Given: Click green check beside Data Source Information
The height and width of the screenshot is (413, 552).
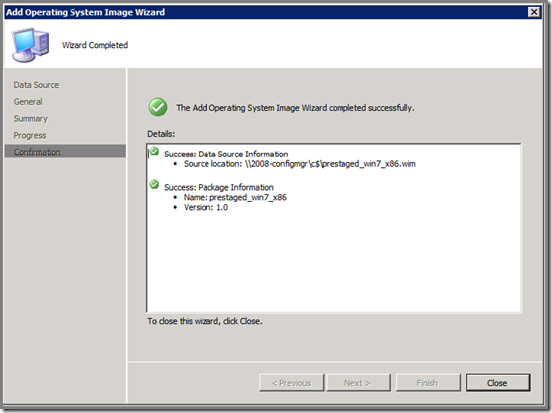Looking at the screenshot, I should point(154,152).
